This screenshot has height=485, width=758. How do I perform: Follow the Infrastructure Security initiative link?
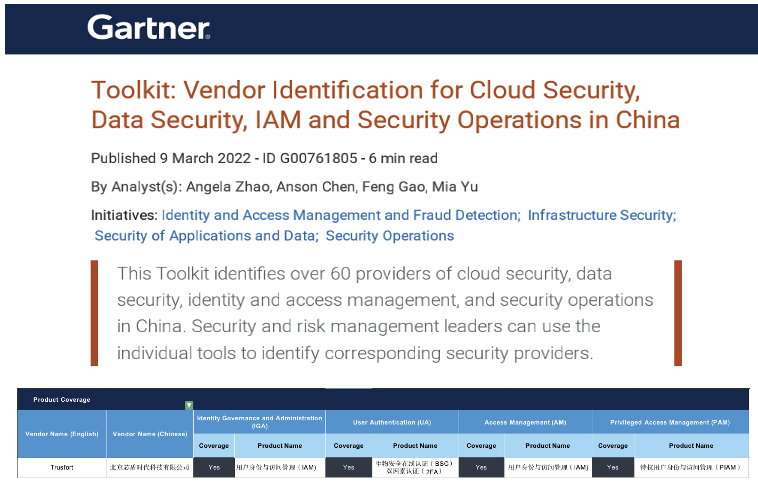tap(602, 215)
